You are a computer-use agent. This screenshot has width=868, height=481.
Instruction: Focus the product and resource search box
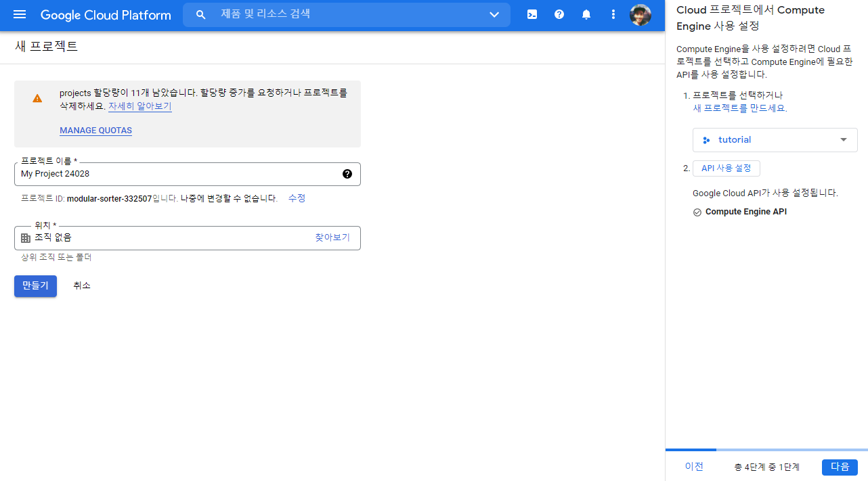point(347,14)
